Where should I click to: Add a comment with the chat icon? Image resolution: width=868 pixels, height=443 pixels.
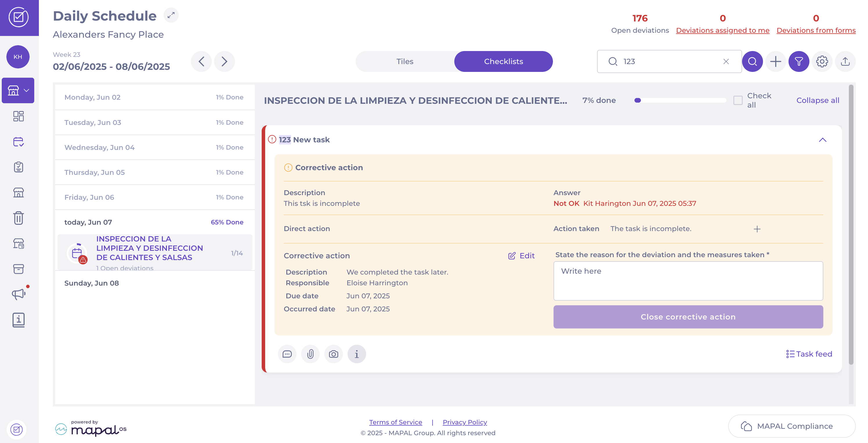pos(287,354)
